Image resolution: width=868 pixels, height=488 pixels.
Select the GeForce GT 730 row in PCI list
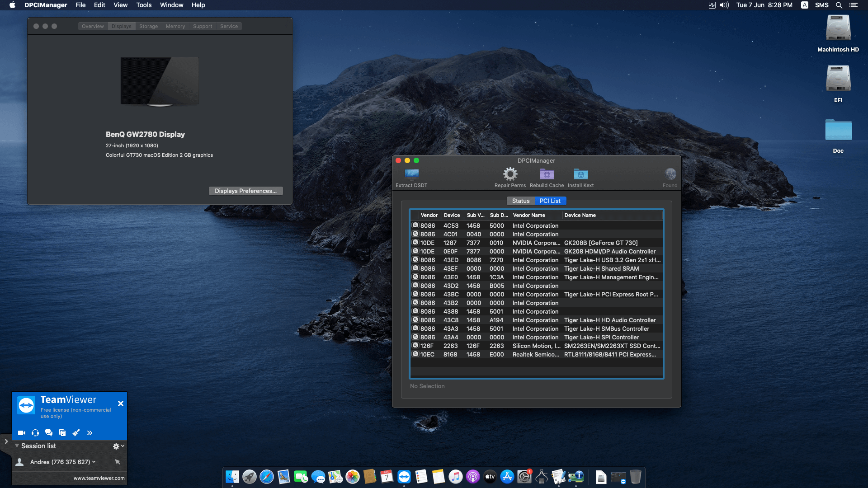536,243
